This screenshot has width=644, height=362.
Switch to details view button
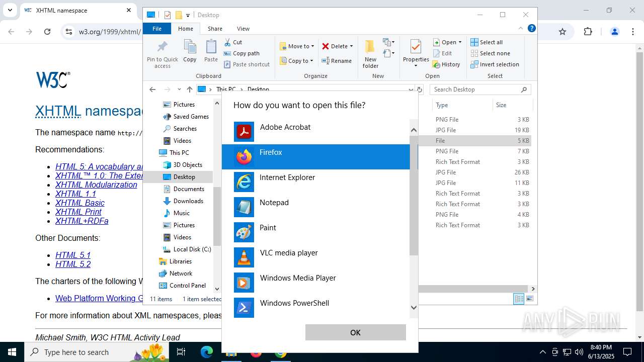[x=519, y=299]
